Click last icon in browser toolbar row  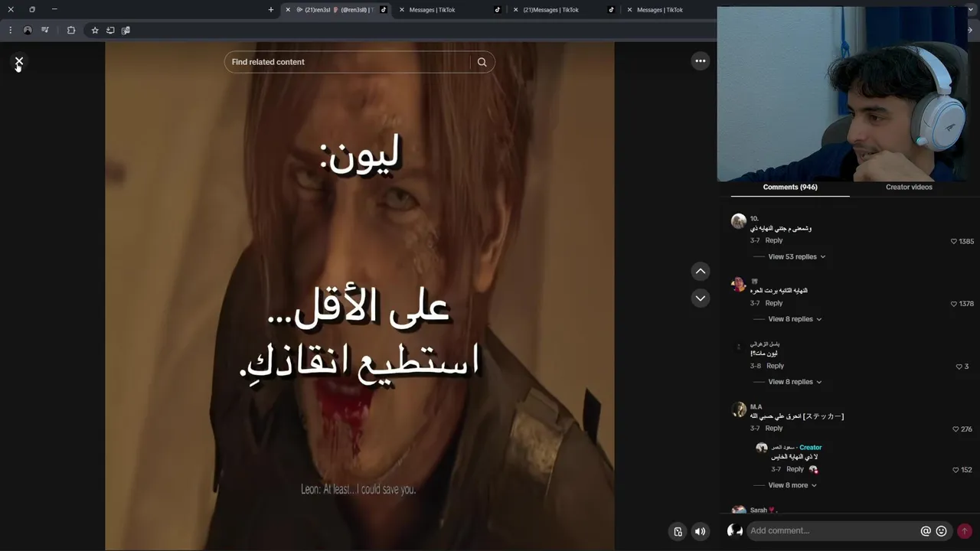click(126, 30)
